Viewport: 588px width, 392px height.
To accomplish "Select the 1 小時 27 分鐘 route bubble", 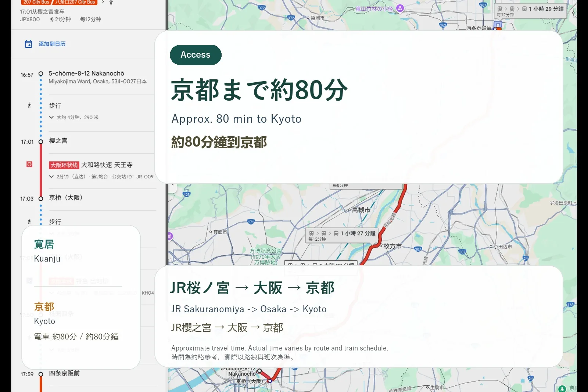I will 342,235.
